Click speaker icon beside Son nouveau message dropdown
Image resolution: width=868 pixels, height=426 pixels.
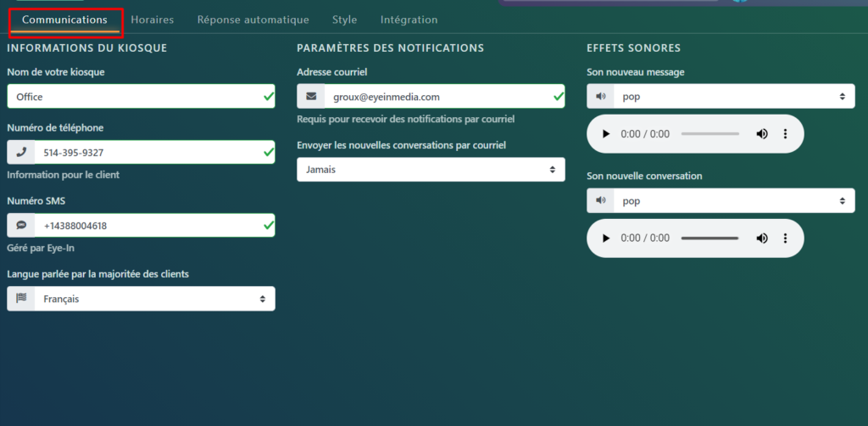pyautogui.click(x=601, y=97)
